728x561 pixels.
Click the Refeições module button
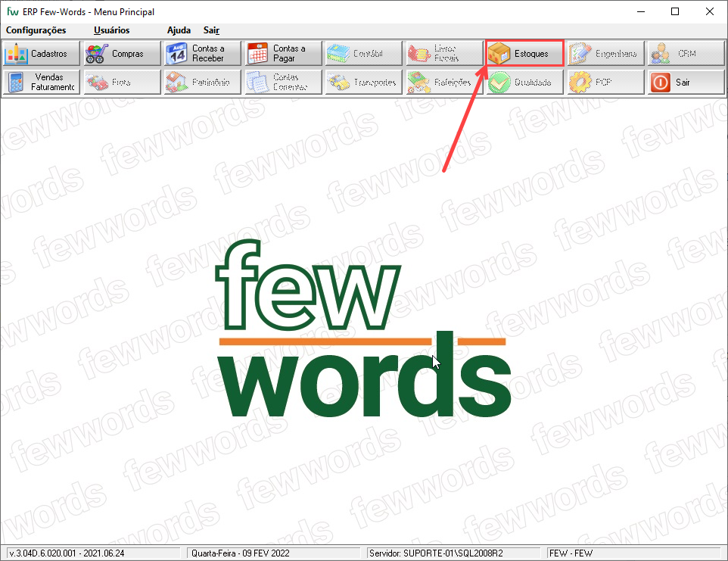click(x=445, y=83)
